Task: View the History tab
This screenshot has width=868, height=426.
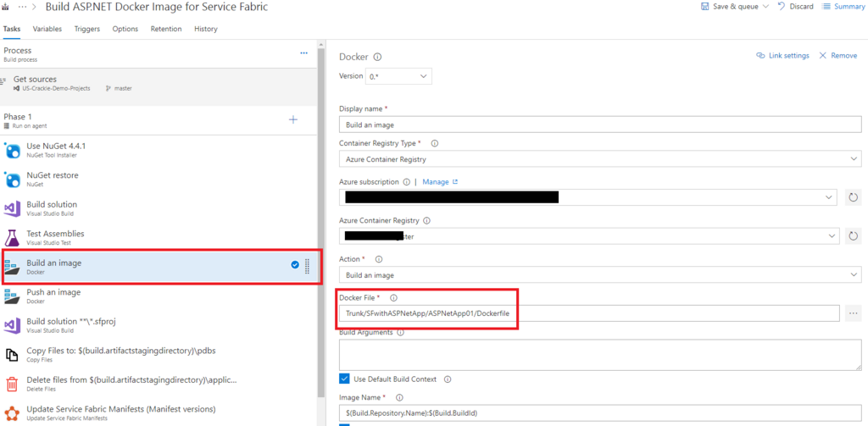Action: [206, 29]
